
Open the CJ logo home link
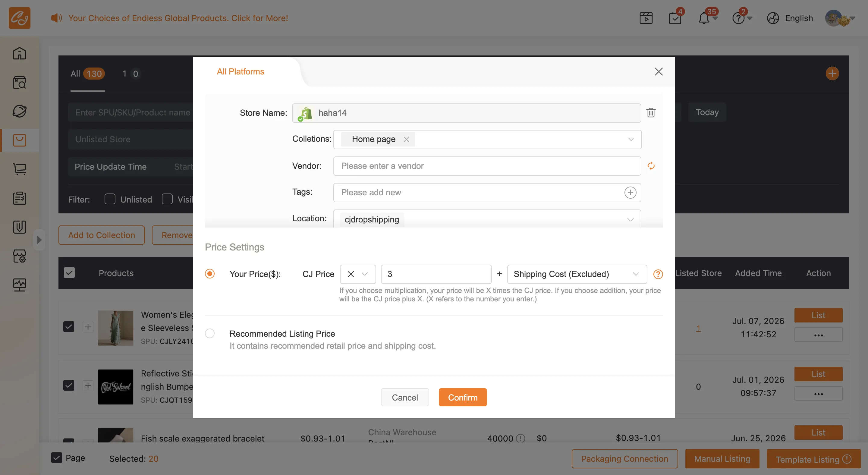coord(20,18)
